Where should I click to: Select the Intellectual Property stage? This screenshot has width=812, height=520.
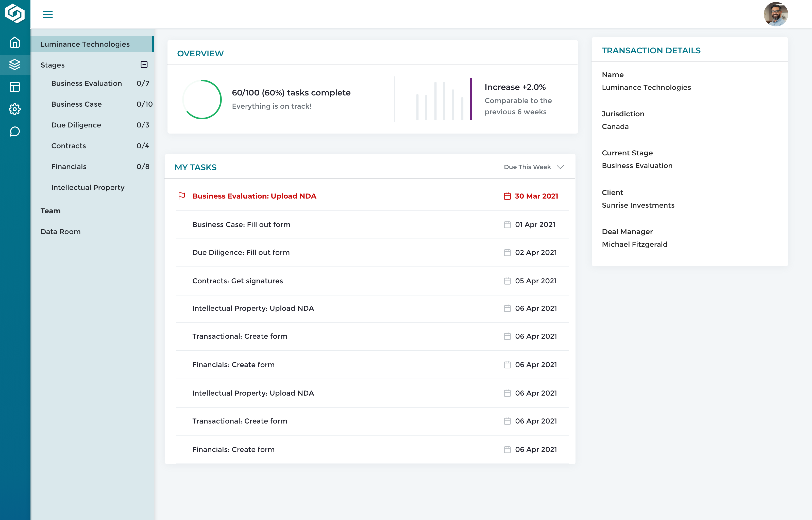(88, 187)
